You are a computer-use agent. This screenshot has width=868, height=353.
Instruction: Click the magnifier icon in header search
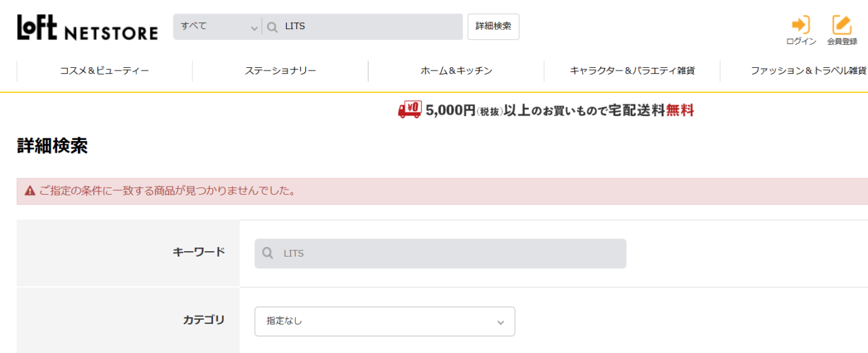click(x=273, y=27)
